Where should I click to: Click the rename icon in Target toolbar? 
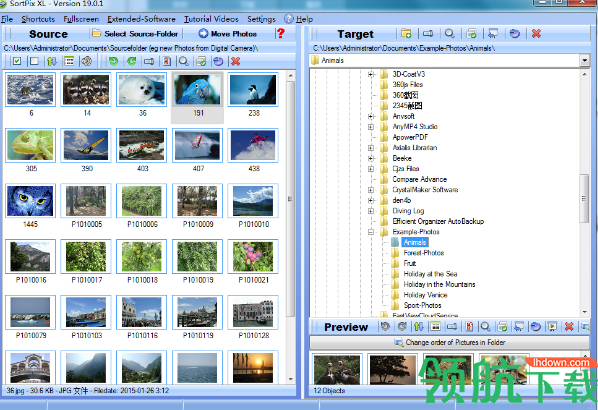(428, 34)
